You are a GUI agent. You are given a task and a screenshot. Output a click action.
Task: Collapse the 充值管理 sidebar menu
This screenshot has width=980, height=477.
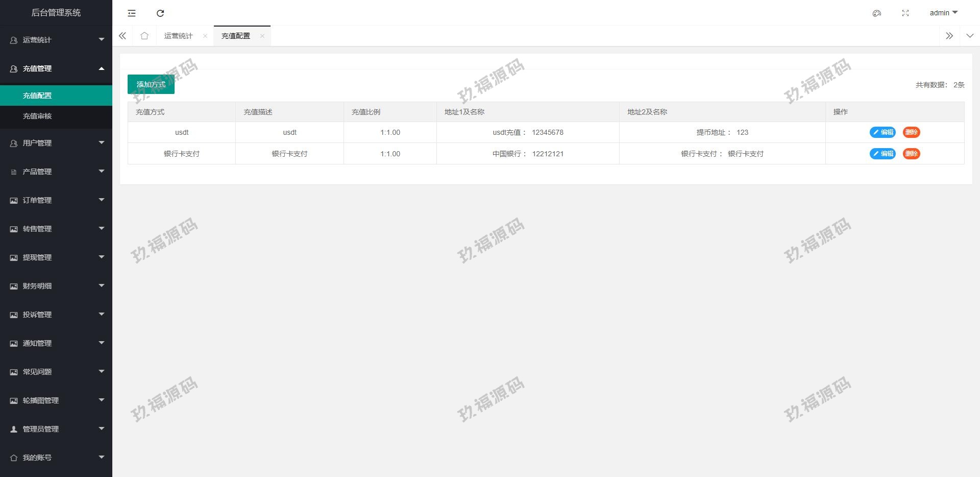[x=56, y=68]
